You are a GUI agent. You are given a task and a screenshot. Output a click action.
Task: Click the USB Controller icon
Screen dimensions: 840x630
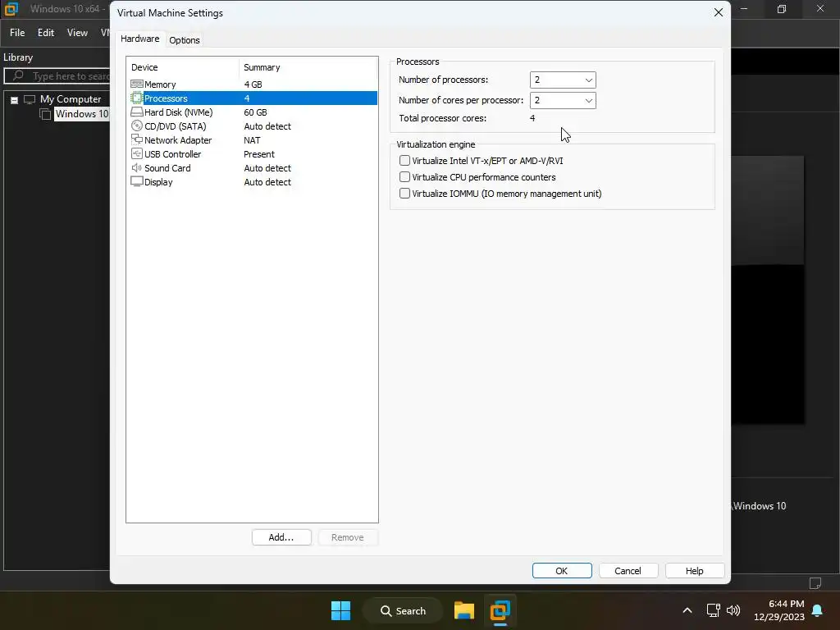[x=137, y=153]
